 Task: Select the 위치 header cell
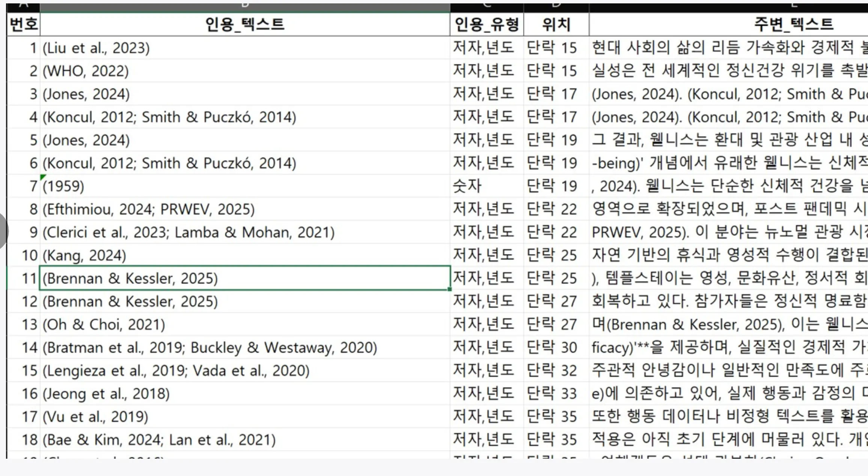[x=555, y=24]
